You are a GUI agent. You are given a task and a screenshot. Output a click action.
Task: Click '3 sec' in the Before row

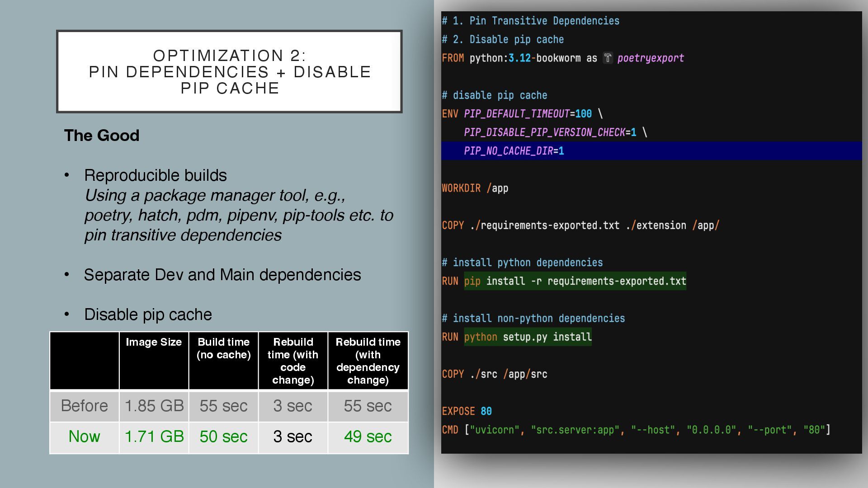(293, 406)
